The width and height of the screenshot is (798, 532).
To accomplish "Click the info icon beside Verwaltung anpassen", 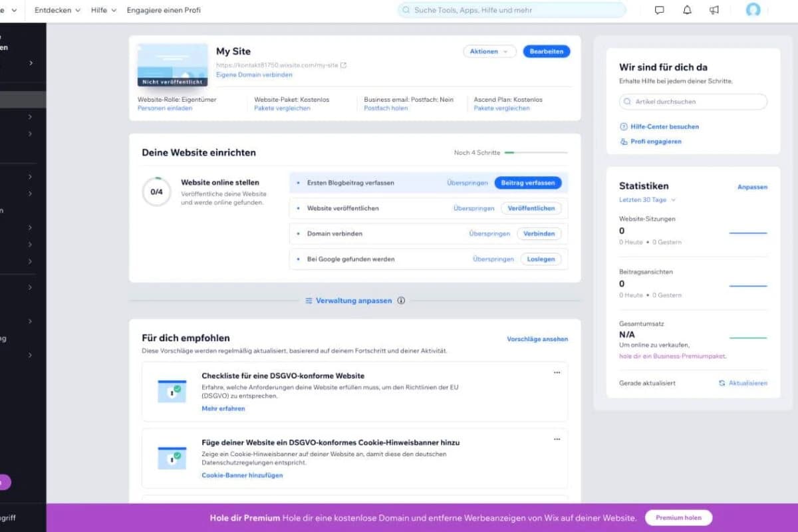I will coord(401,301).
